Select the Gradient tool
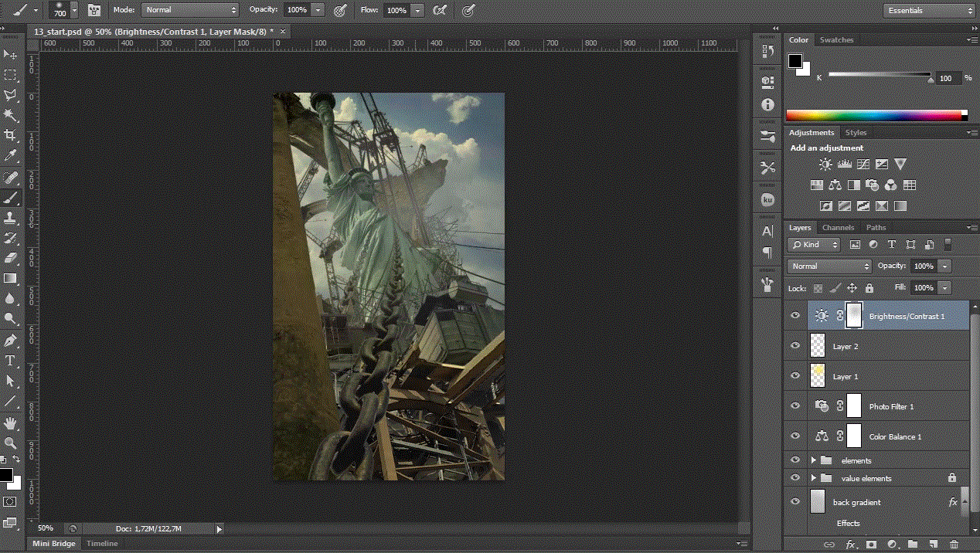Viewport: 980px width, 553px height. tap(11, 278)
